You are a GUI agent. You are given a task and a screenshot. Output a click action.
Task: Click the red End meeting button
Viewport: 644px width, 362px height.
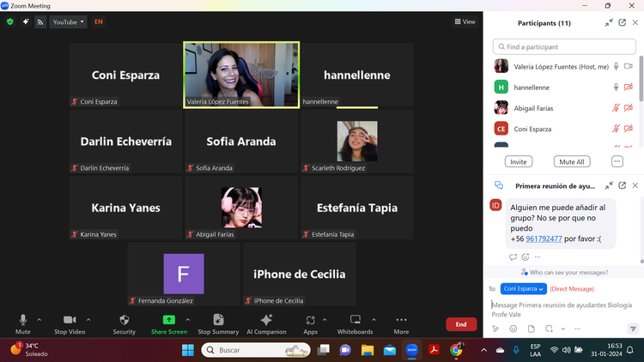[x=461, y=324]
